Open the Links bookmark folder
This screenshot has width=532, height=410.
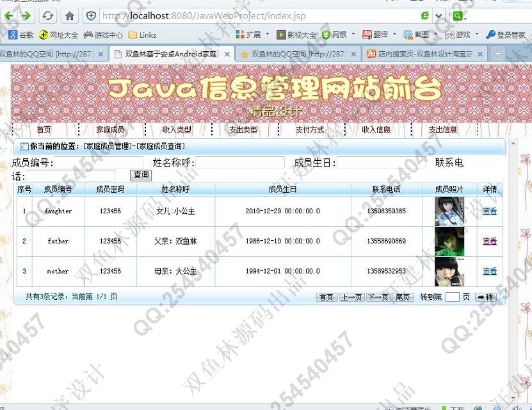(x=142, y=35)
